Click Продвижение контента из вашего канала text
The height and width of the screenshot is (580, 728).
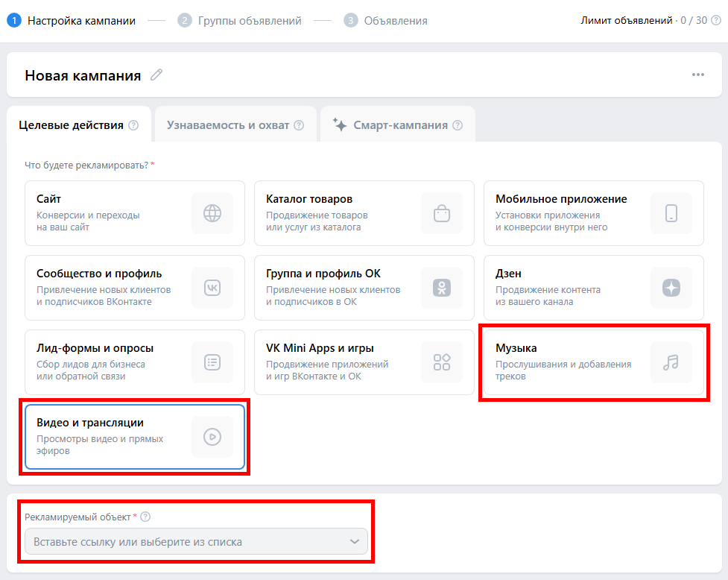click(x=548, y=296)
